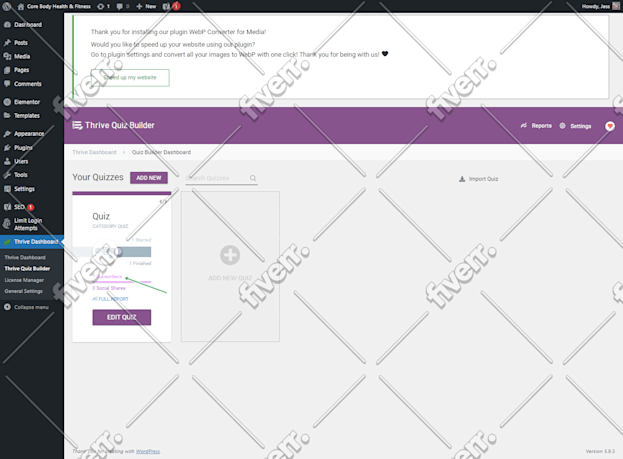Click the 1 Finished label
Image resolution: width=623 pixels, height=459 pixels.
tap(140, 263)
